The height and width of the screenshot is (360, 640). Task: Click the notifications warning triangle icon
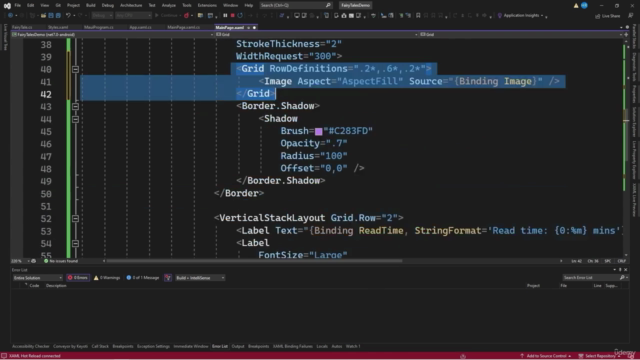(x=576, y=6)
